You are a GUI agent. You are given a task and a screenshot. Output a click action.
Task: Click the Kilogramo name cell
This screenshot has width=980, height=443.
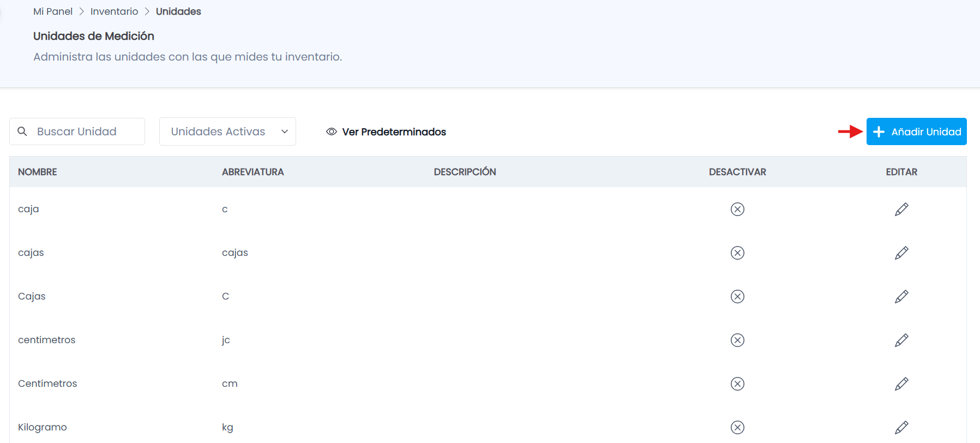(x=43, y=427)
